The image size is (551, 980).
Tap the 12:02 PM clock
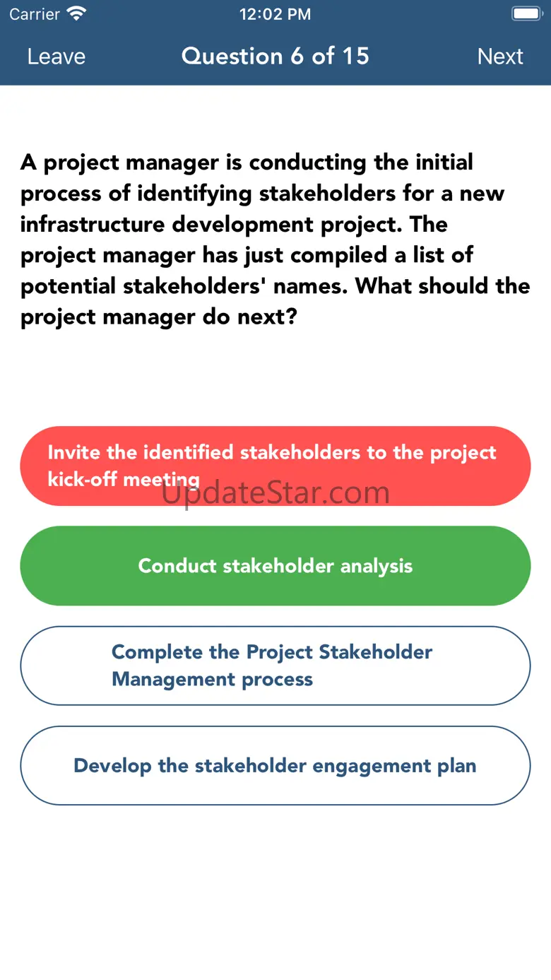[275, 14]
